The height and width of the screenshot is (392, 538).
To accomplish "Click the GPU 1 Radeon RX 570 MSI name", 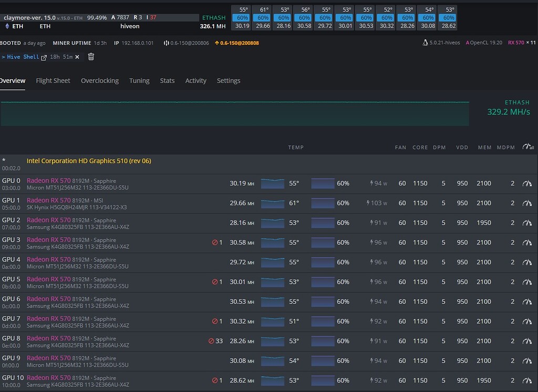I will coord(48,200).
